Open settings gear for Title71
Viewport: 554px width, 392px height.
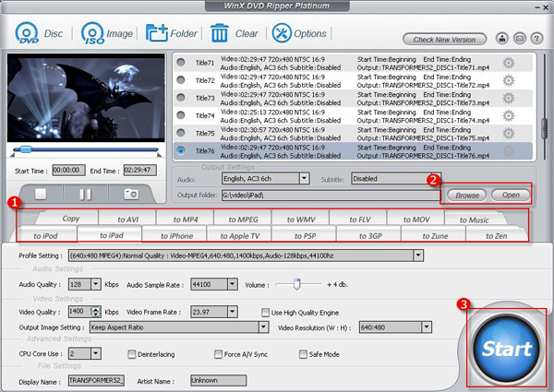pos(509,63)
